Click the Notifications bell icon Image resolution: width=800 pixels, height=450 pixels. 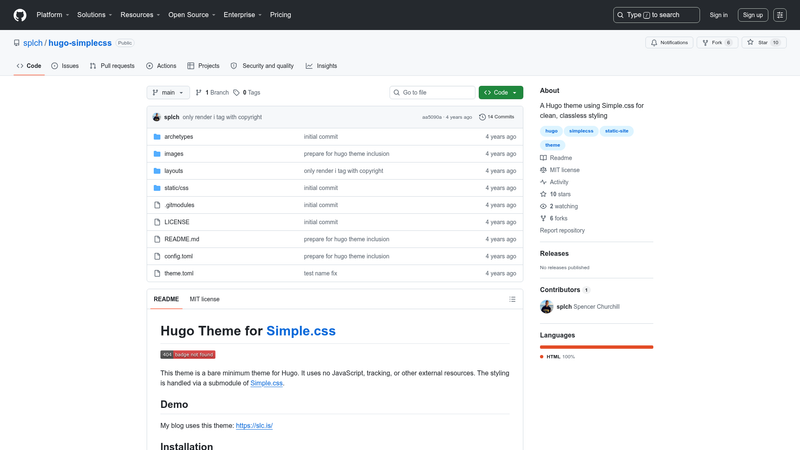tap(654, 43)
